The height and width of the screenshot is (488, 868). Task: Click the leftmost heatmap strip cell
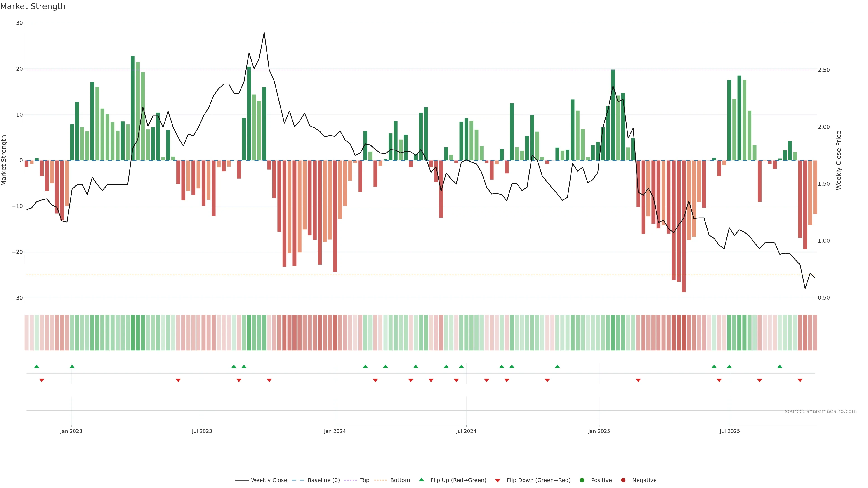pyautogui.click(x=27, y=332)
